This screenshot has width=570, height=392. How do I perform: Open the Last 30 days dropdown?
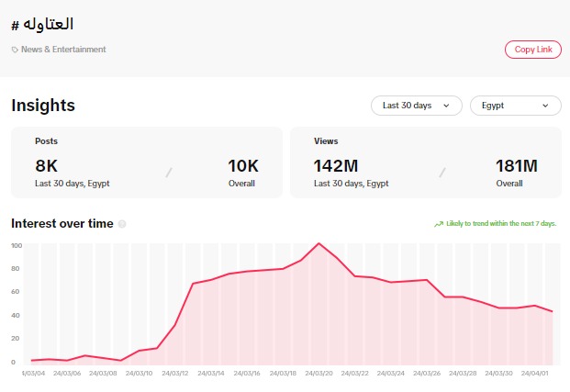[x=416, y=106]
